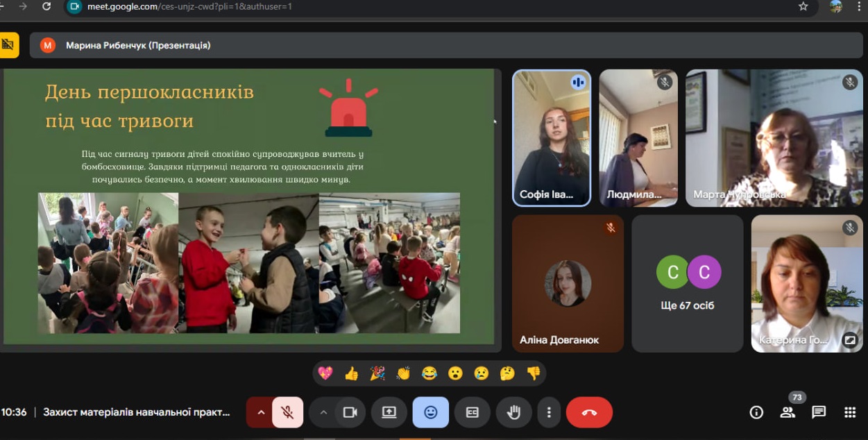Send the party popper reaction
Viewport: 868px width, 440px height.
coord(377,373)
